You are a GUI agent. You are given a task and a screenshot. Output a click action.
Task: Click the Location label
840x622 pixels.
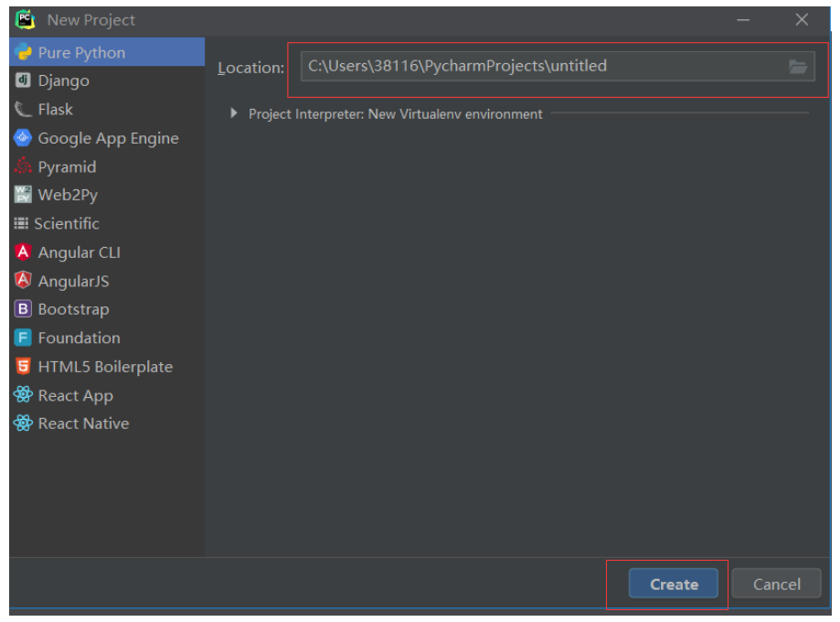(x=250, y=68)
